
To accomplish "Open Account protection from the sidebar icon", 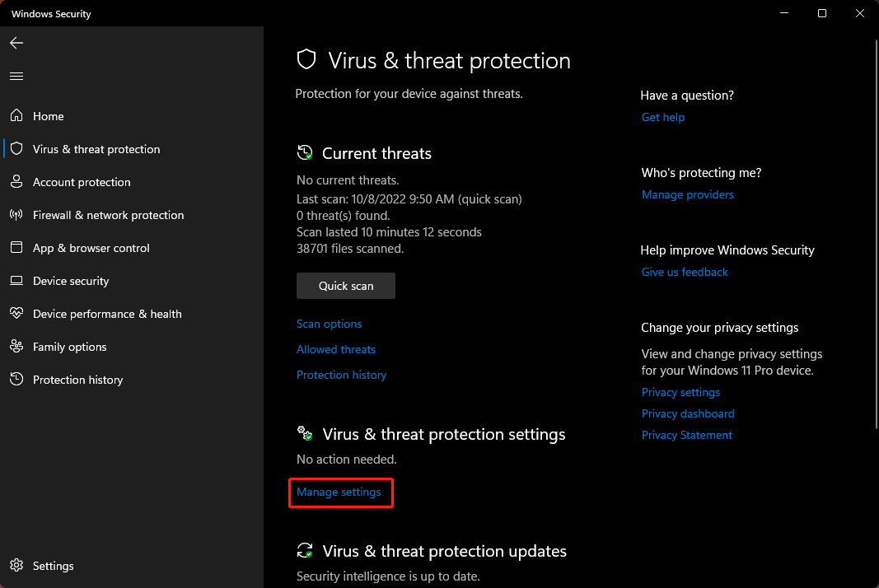I will point(16,182).
